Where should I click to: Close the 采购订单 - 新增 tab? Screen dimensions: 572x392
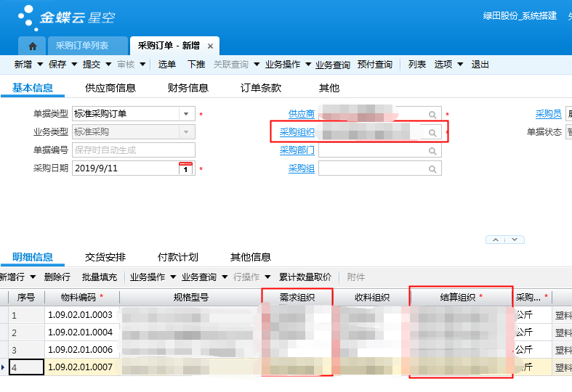pos(210,46)
